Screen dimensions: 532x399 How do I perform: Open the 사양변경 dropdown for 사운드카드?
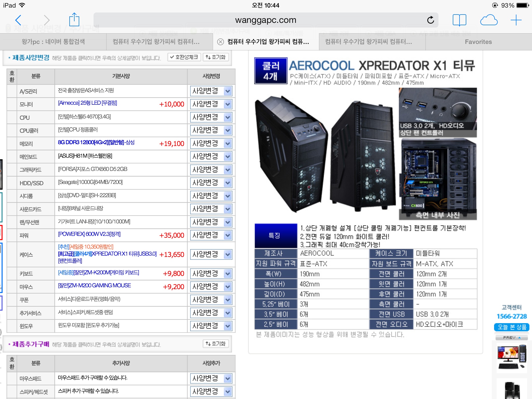coord(211,209)
